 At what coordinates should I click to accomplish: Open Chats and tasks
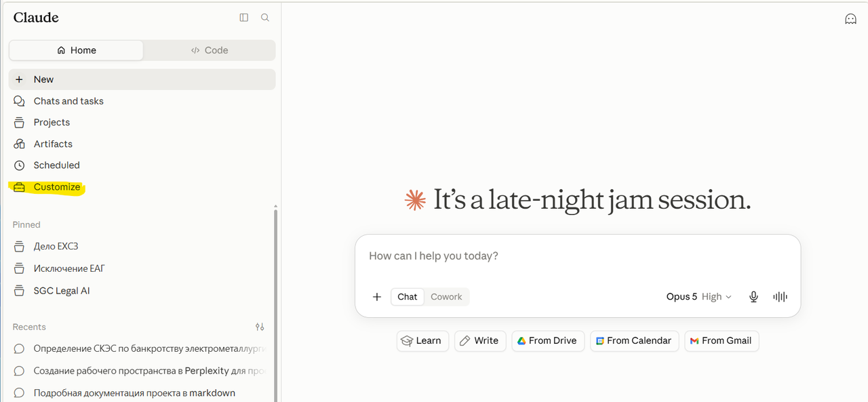click(x=142, y=101)
